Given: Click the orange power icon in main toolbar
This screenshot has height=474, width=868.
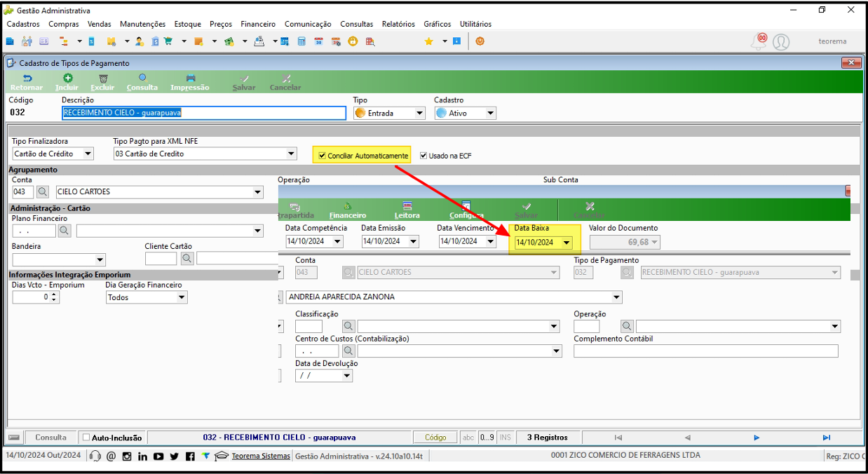Looking at the screenshot, I should (x=480, y=41).
